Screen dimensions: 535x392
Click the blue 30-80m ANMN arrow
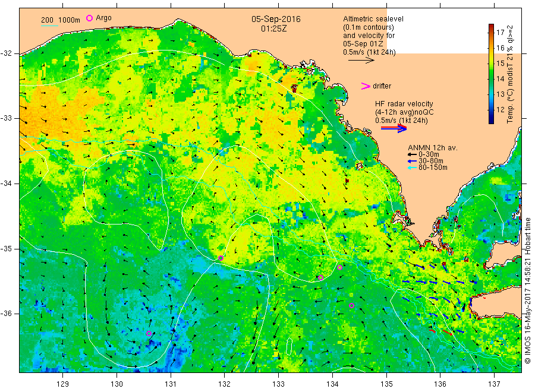(x=412, y=161)
